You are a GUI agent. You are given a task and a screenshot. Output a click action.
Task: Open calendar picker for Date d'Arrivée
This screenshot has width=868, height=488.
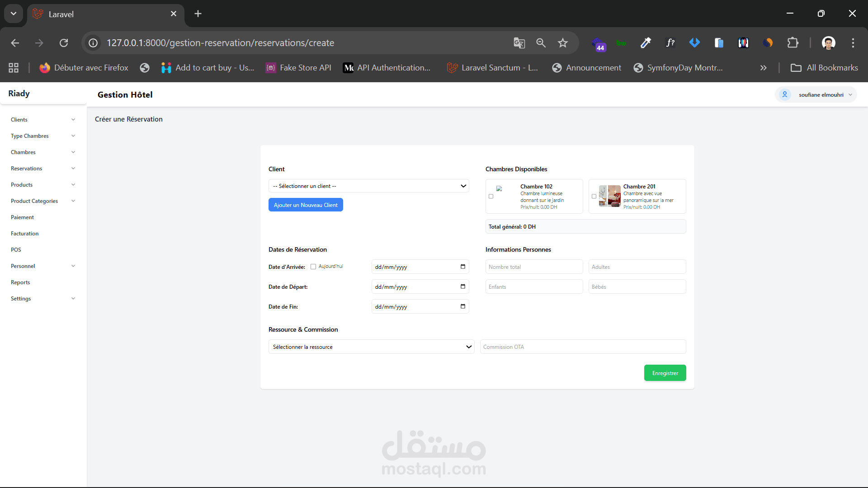click(x=462, y=267)
